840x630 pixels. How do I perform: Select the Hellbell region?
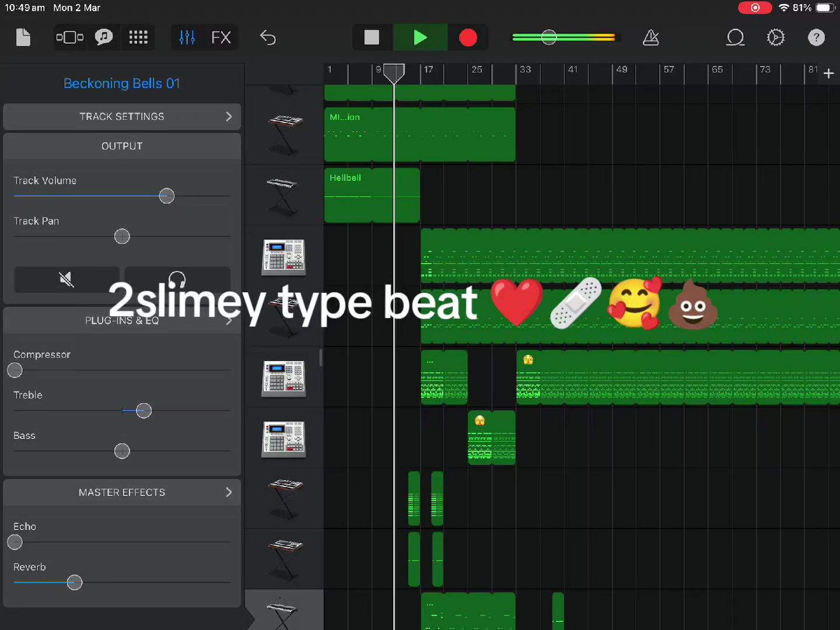pos(372,195)
